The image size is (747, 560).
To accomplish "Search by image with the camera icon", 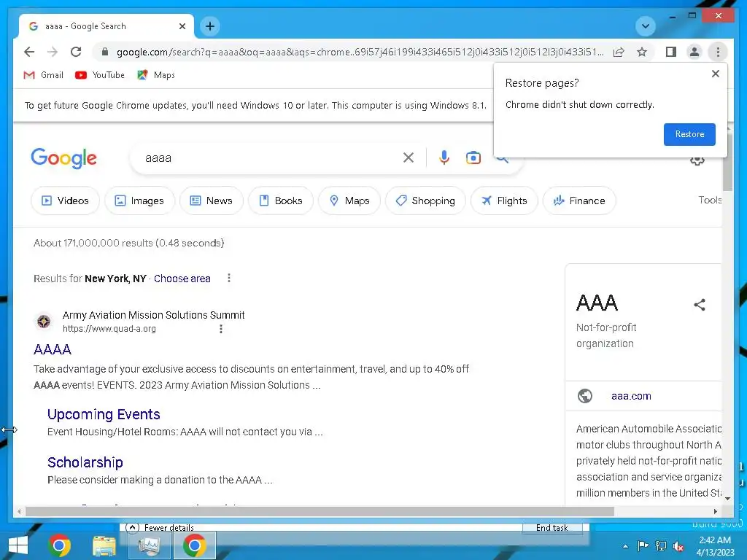I will tap(473, 157).
